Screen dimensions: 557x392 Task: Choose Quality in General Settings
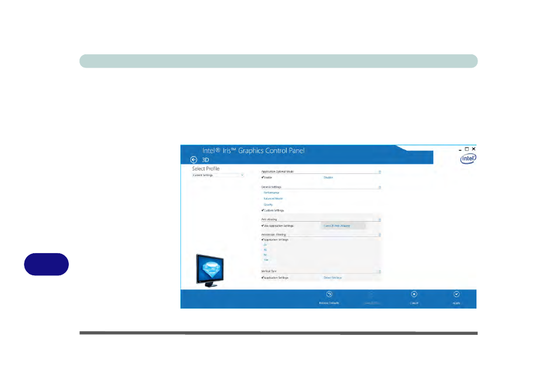point(268,205)
